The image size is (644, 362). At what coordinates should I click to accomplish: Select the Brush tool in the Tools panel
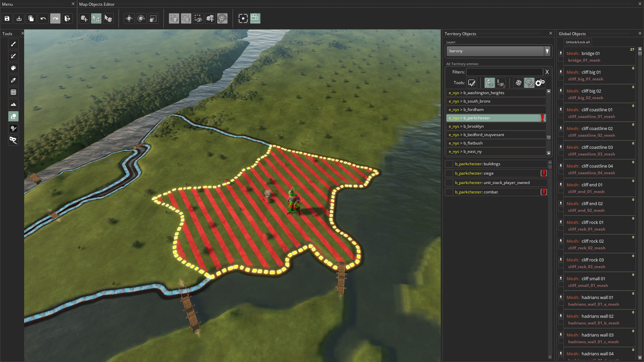coord(13,44)
